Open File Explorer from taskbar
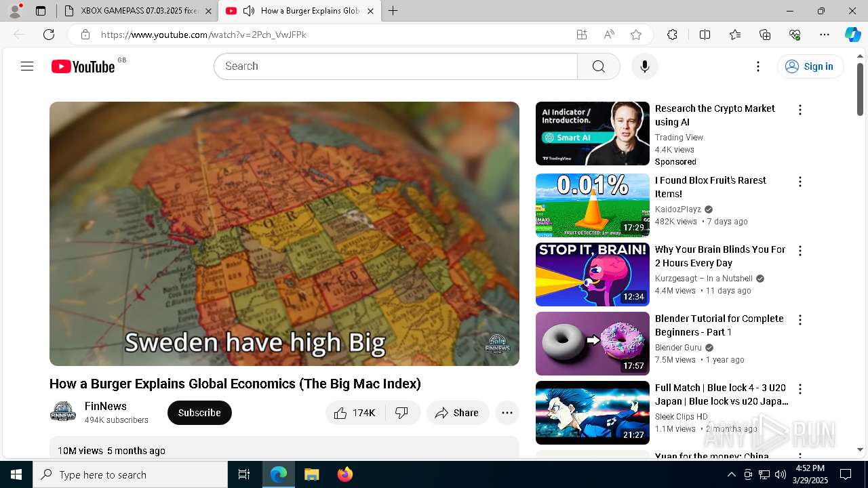Image resolution: width=868 pixels, height=488 pixels. [311, 474]
